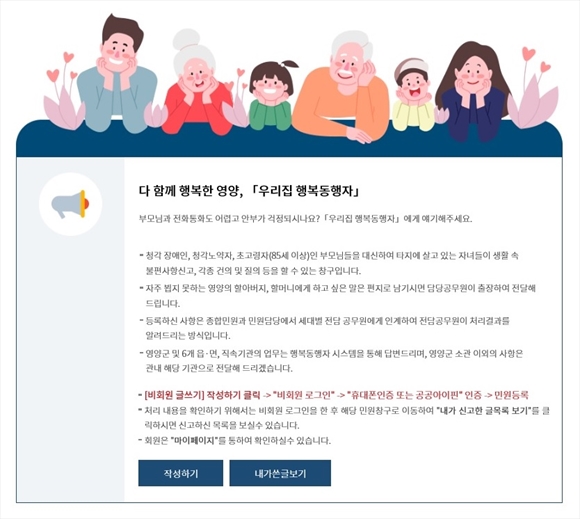Open the 내가쓴글보기 my posts button
This screenshot has height=519, width=580.
[280, 473]
